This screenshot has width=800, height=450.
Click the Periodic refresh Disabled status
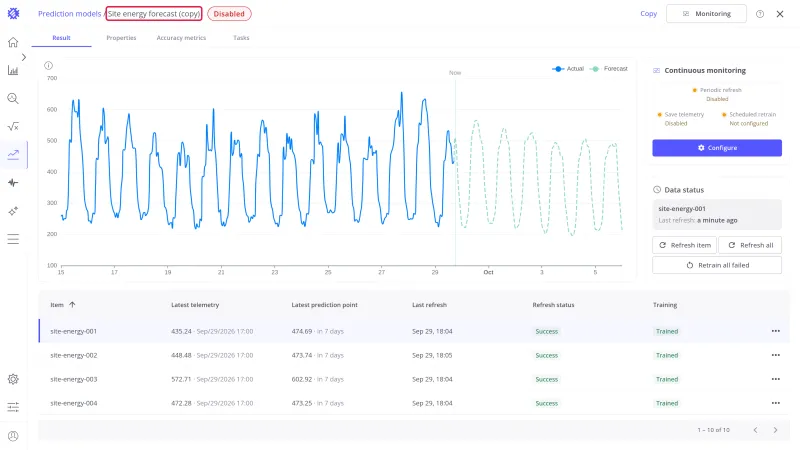[x=717, y=99]
